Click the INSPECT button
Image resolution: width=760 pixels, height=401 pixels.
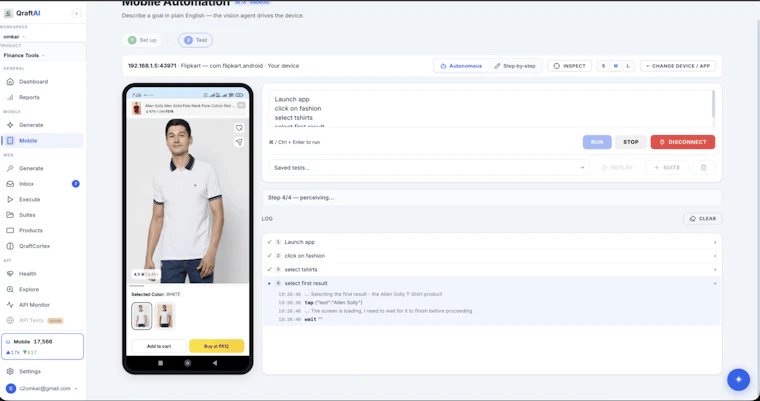click(x=570, y=66)
